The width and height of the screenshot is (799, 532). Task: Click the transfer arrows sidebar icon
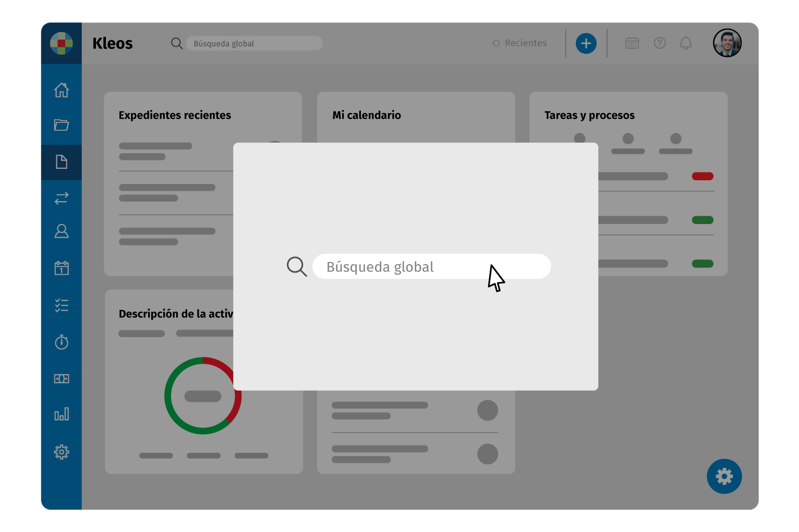tap(62, 198)
